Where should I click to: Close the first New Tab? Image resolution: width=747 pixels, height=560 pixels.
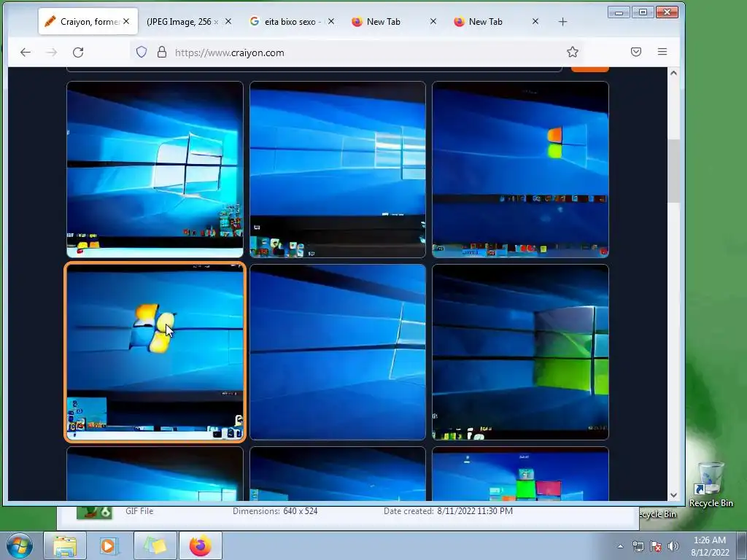(x=433, y=21)
